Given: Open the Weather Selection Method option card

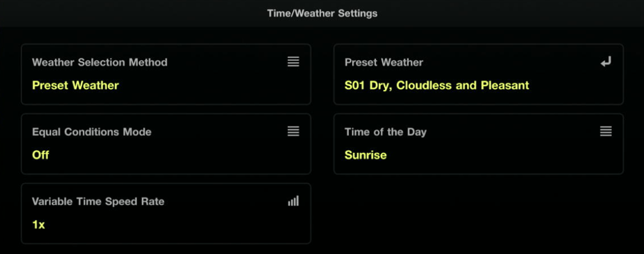Looking at the screenshot, I should pyautogui.click(x=166, y=74).
